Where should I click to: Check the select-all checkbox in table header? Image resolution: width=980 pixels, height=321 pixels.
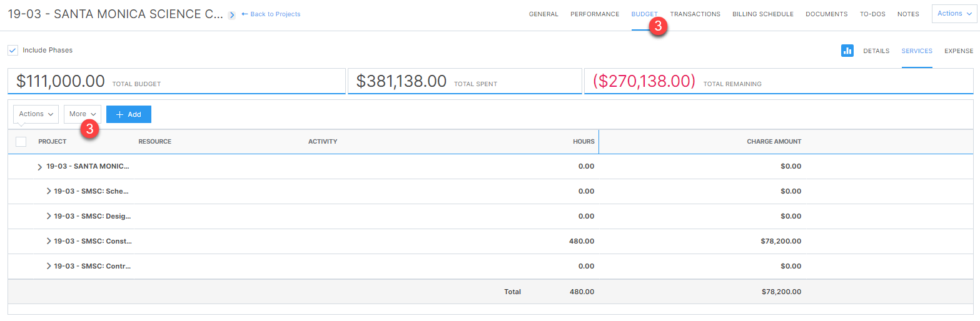(x=21, y=142)
